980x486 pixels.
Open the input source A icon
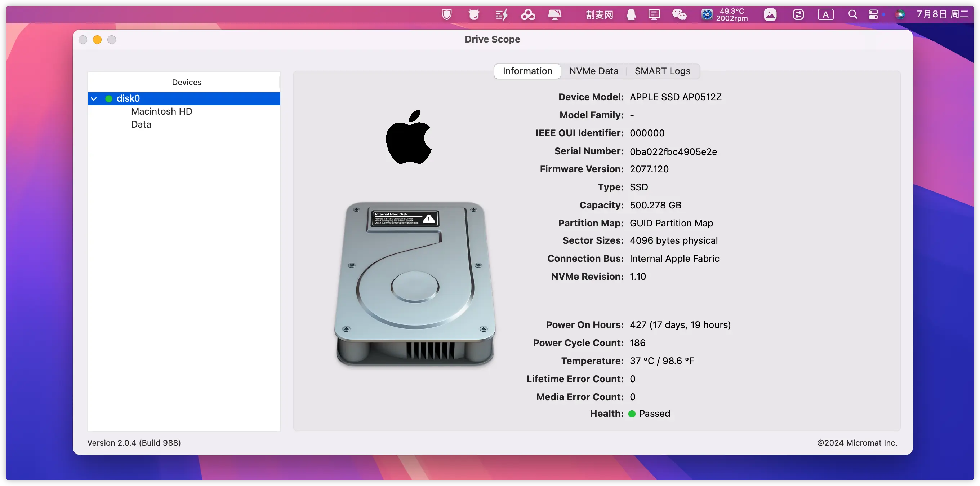(825, 15)
